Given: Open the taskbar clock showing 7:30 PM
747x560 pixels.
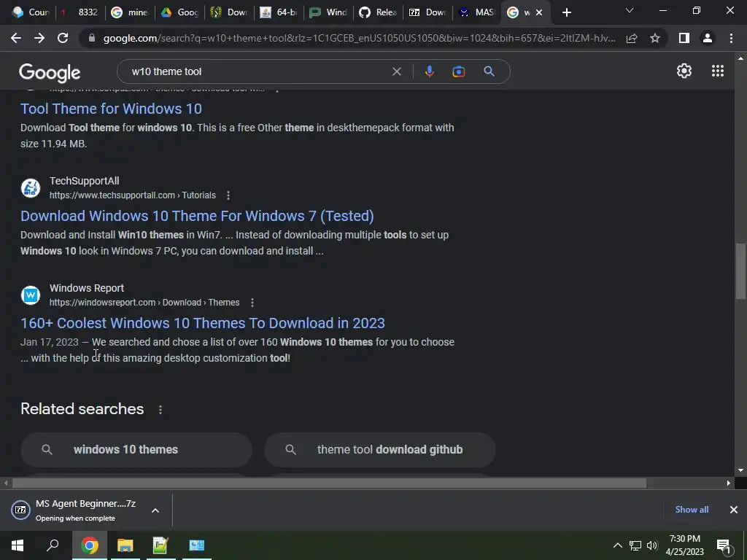Looking at the screenshot, I should pos(684,545).
